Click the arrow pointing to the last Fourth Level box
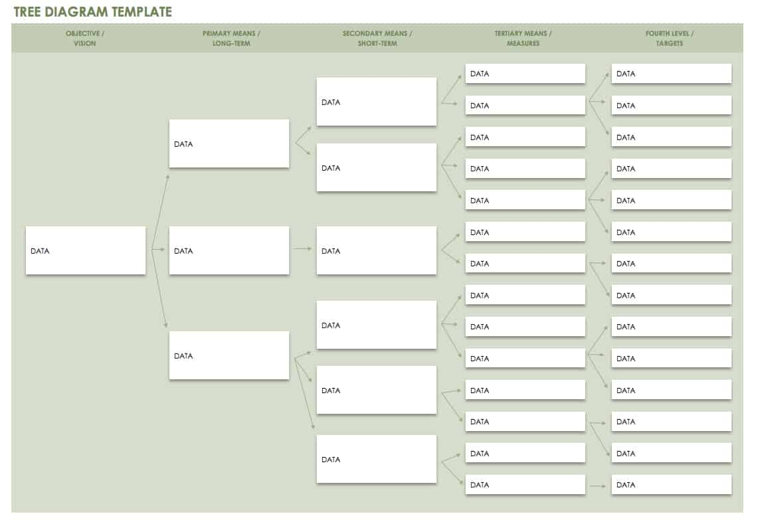758x532 pixels. click(x=598, y=486)
